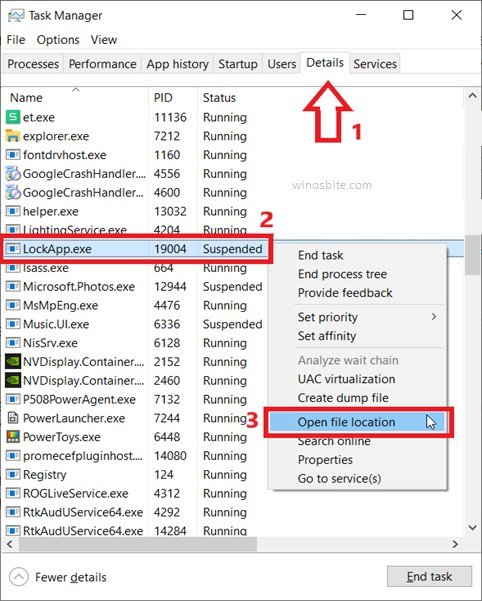Click the icon of RtkAudUService64 PID 4292
Image resolution: width=482 pixels, height=601 pixels.
13,512
